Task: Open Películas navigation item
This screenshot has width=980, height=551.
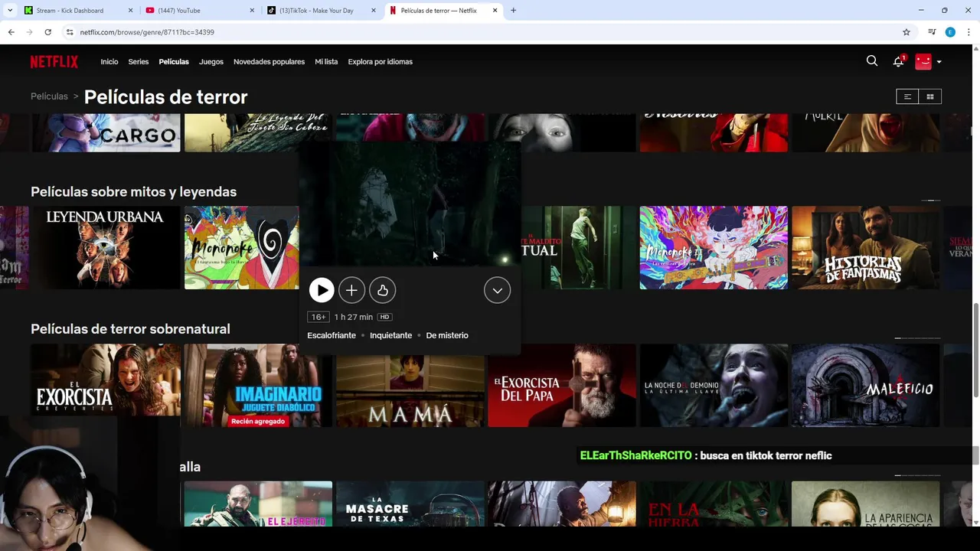Action: click(x=174, y=62)
